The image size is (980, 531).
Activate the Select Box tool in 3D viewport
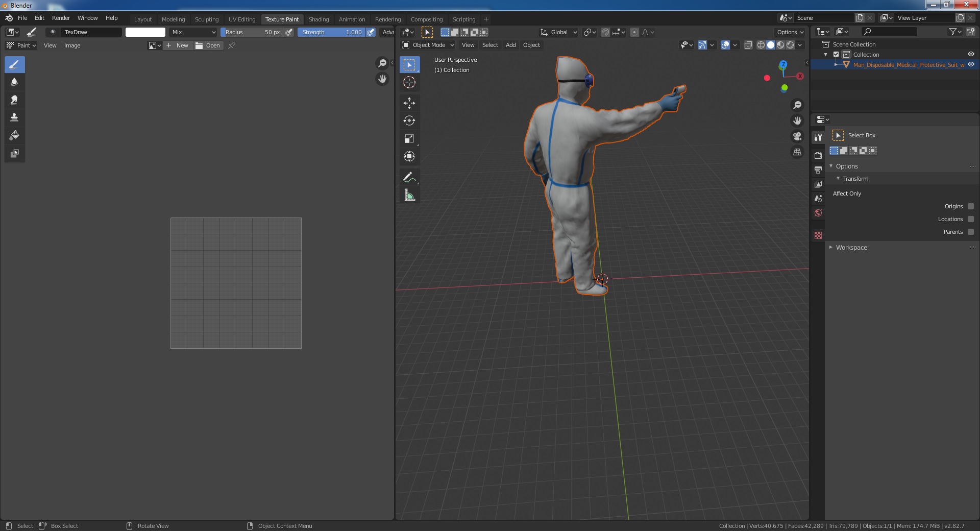coord(409,65)
